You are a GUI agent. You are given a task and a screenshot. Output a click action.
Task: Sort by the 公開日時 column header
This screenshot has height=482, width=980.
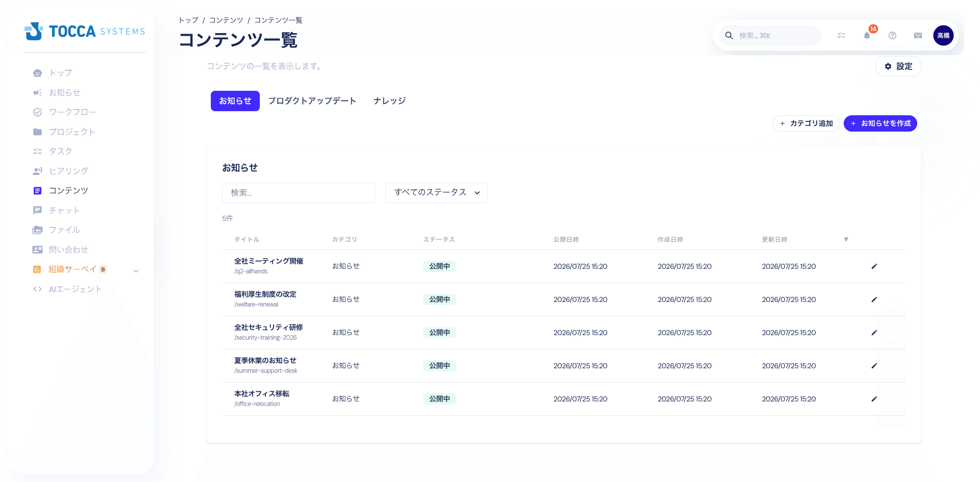(566, 239)
